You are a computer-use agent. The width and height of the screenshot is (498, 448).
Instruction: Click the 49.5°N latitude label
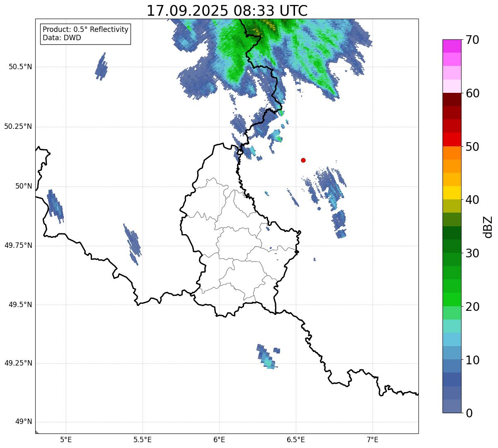click(20, 305)
